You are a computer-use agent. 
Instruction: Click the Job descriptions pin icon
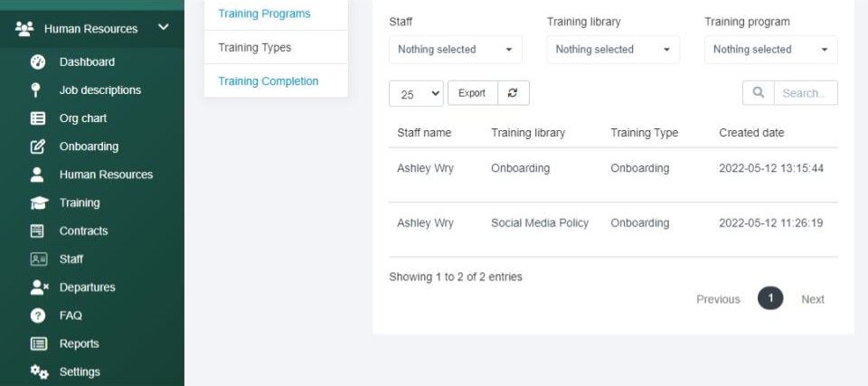pyautogui.click(x=36, y=90)
